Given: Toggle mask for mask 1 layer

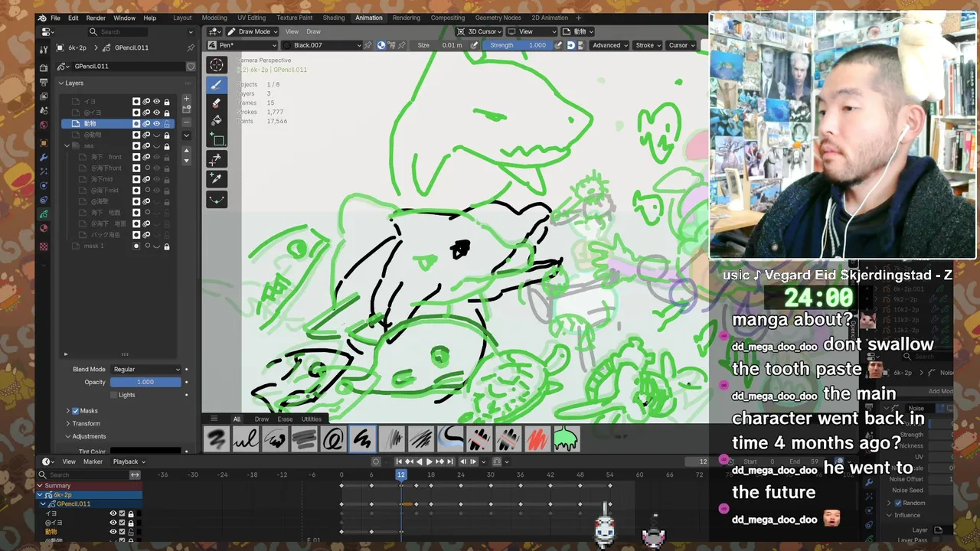Looking at the screenshot, I should point(136,246).
